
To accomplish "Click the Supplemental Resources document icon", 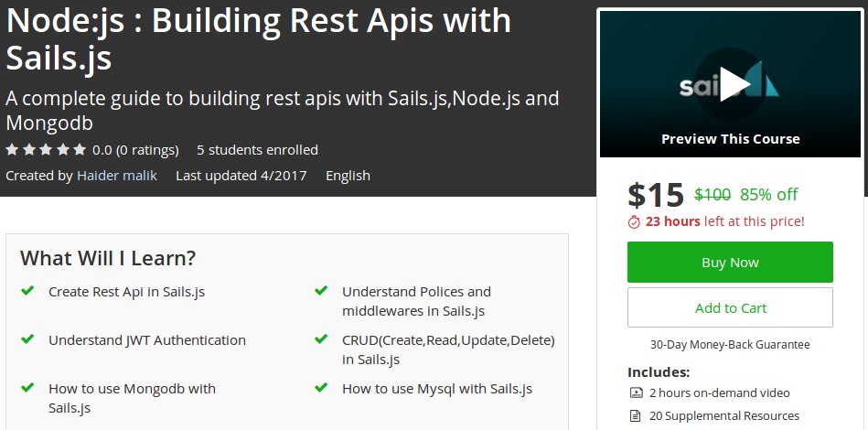I will tap(636, 416).
